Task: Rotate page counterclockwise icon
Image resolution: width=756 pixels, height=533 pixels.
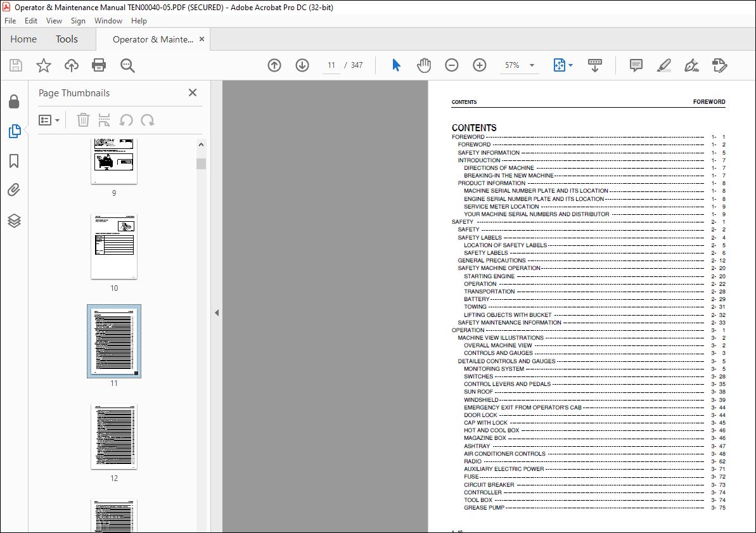Action: pyautogui.click(x=126, y=120)
